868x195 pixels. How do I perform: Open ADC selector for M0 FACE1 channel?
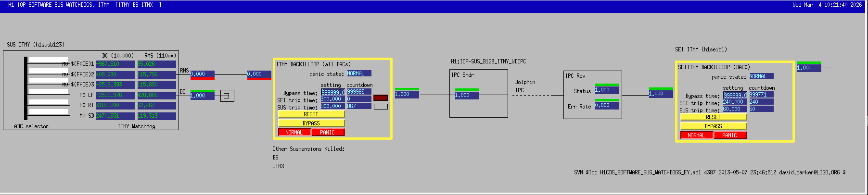click(48, 60)
